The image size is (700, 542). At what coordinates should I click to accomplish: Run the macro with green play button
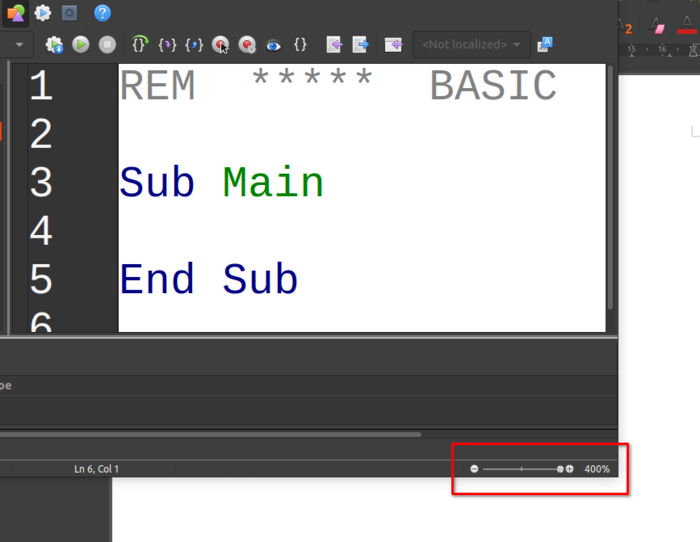point(81,45)
